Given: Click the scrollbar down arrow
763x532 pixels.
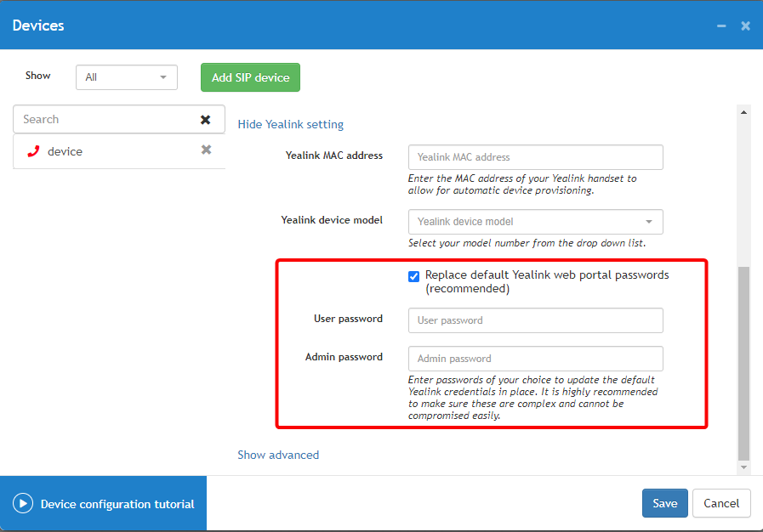Looking at the screenshot, I should click(x=743, y=467).
